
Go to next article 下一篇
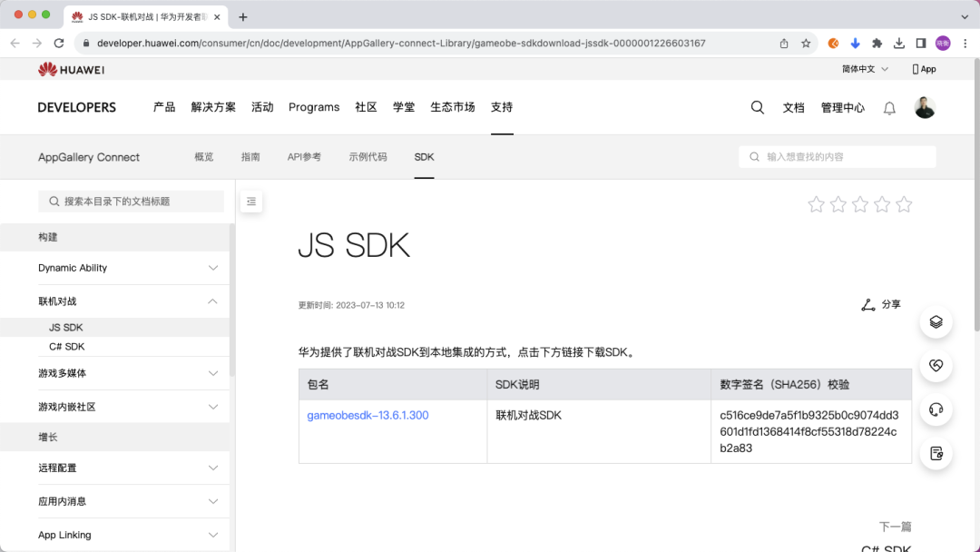[895, 527]
